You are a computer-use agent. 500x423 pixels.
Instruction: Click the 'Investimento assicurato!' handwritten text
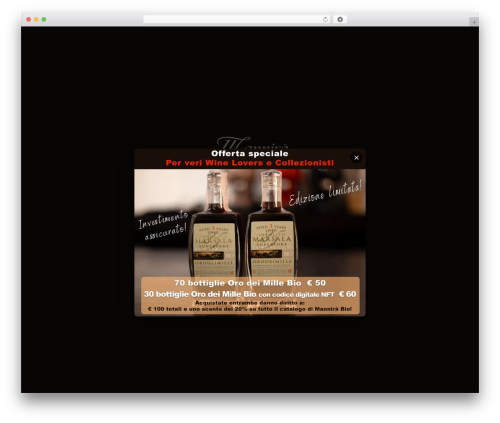click(163, 225)
